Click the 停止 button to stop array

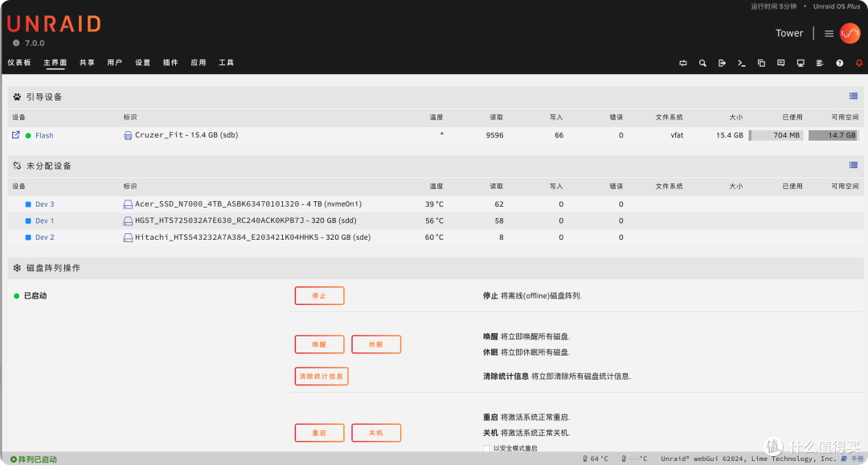click(x=319, y=296)
